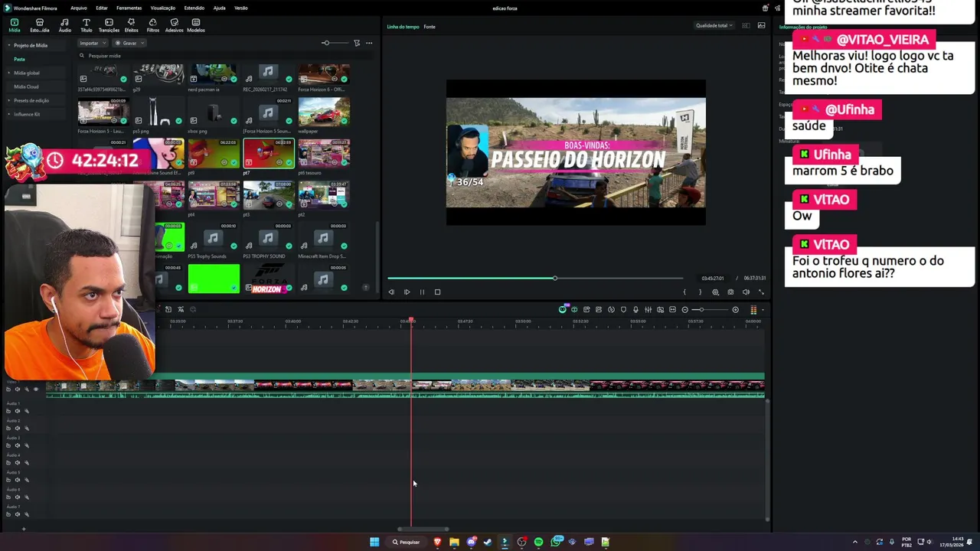Open the audio meter layout icon

click(753, 310)
